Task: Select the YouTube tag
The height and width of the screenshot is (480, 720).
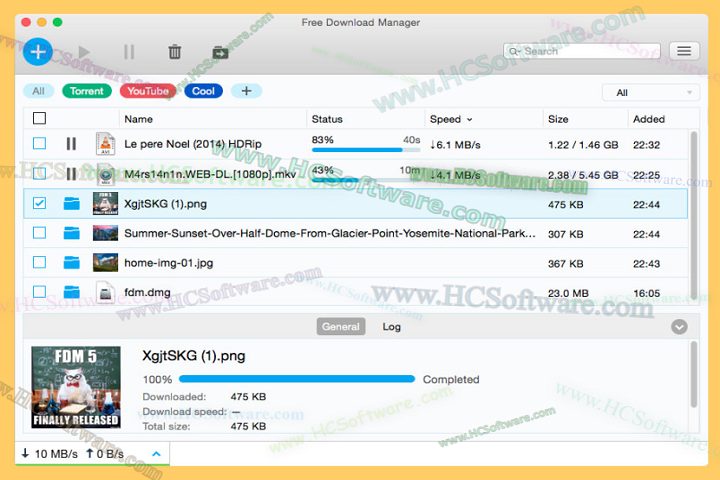Action: point(148,91)
